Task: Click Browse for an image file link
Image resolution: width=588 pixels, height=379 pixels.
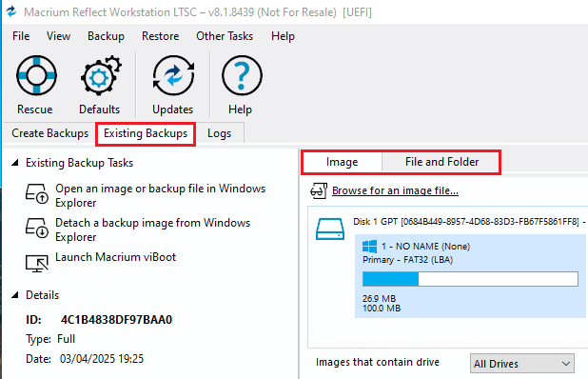Action: (395, 190)
